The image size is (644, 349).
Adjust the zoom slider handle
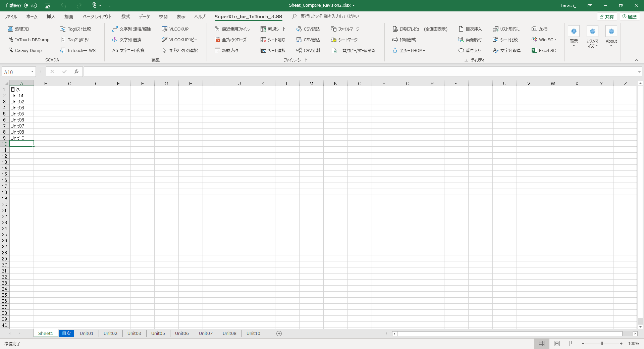tap(602, 343)
